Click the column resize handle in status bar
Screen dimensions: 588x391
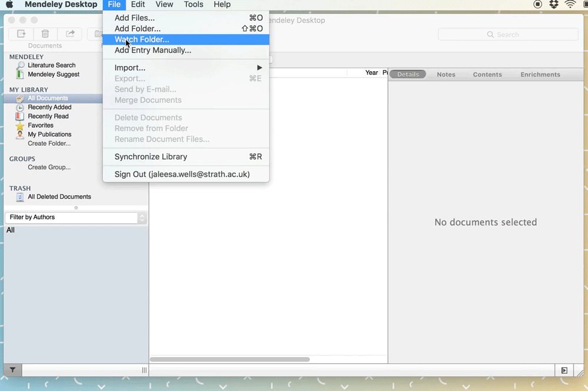(x=145, y=370)
